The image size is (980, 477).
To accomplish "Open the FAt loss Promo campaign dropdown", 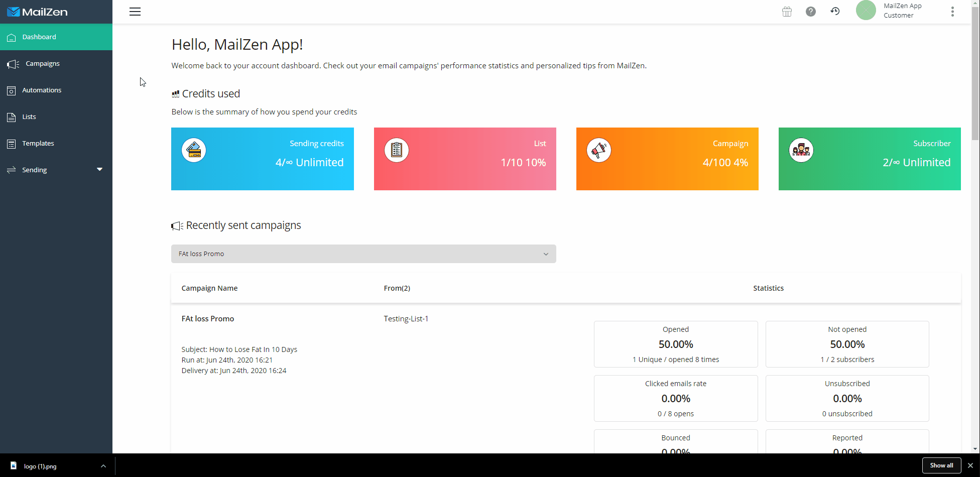I will coord(363,254).
